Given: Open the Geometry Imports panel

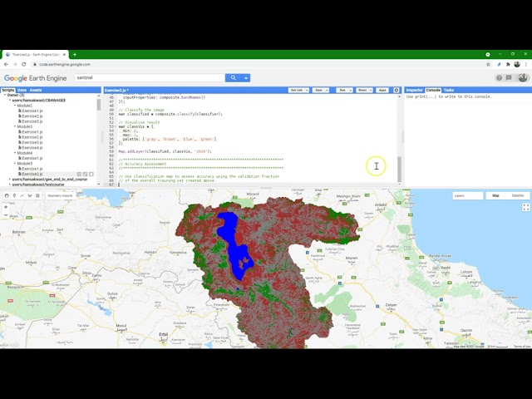Looking at the screenshot, I should tap(60, 196).
